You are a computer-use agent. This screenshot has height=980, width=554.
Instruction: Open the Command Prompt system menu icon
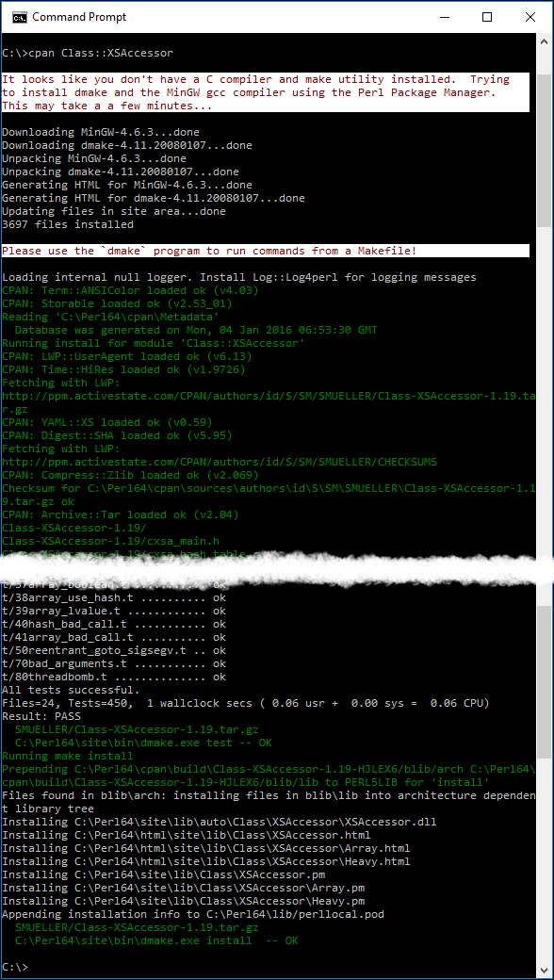coord(20,17)
